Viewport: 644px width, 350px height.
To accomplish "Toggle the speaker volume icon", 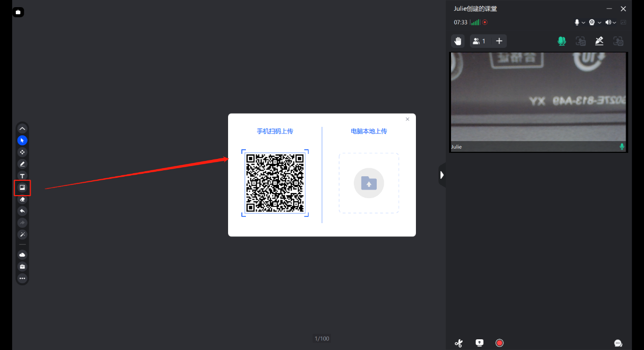I will (x=608, y=22).
